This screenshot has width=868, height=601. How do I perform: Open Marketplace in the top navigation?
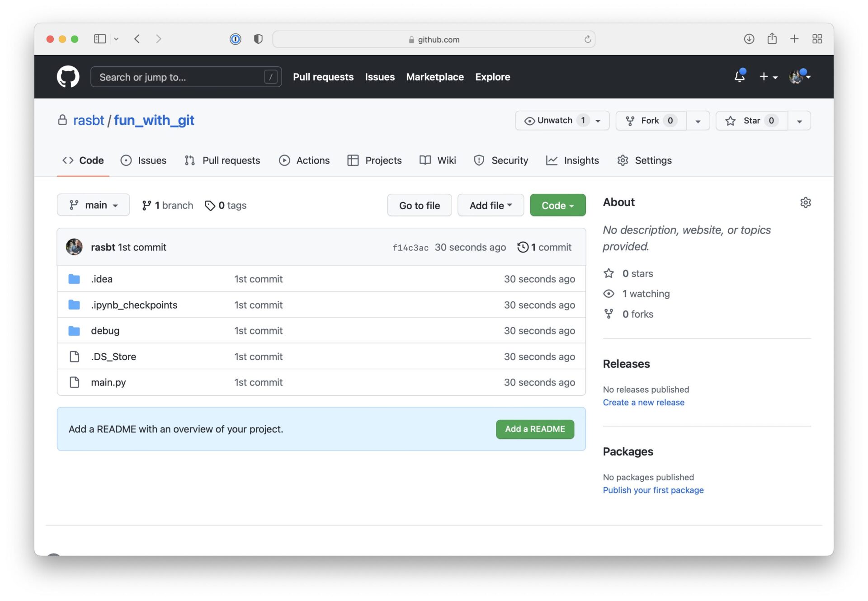(x=435, y=77)
